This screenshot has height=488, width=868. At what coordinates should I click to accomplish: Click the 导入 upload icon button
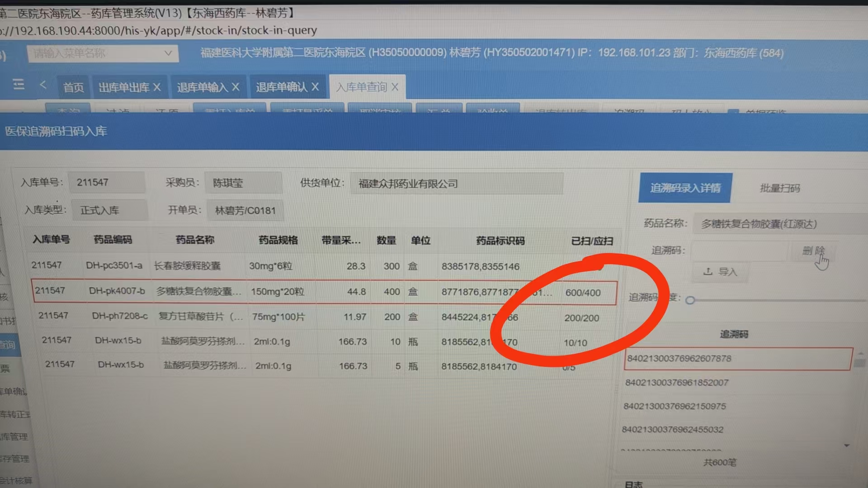tap(720, 272)
